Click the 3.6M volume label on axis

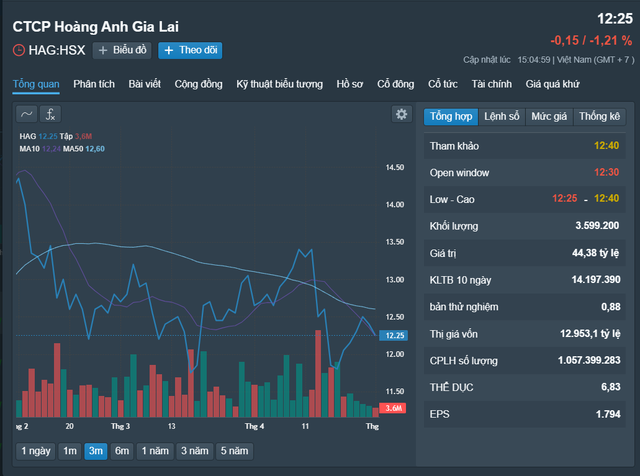point(394,408)
